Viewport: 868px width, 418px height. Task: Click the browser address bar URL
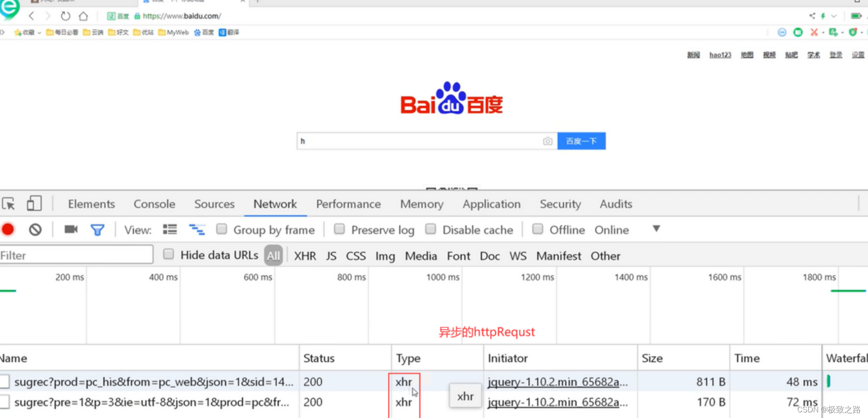182,16
